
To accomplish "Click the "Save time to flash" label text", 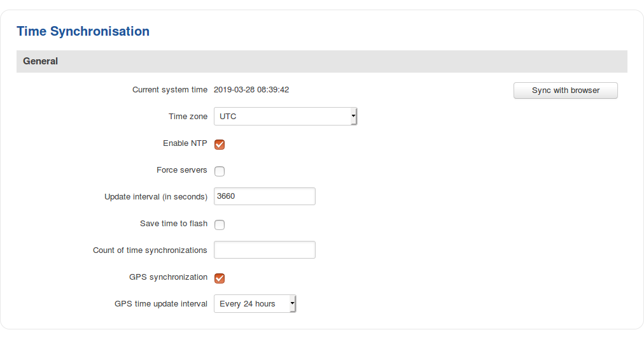I will click(173, 224).
